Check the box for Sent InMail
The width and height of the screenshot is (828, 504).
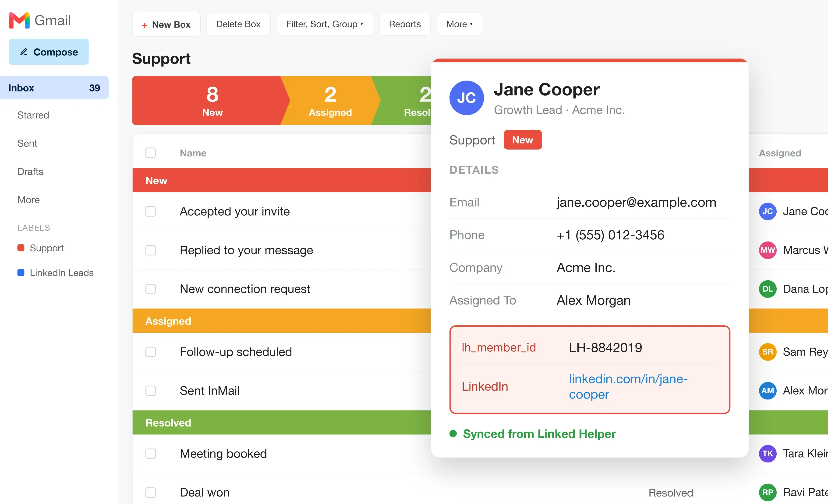click(x=151, y=391)
